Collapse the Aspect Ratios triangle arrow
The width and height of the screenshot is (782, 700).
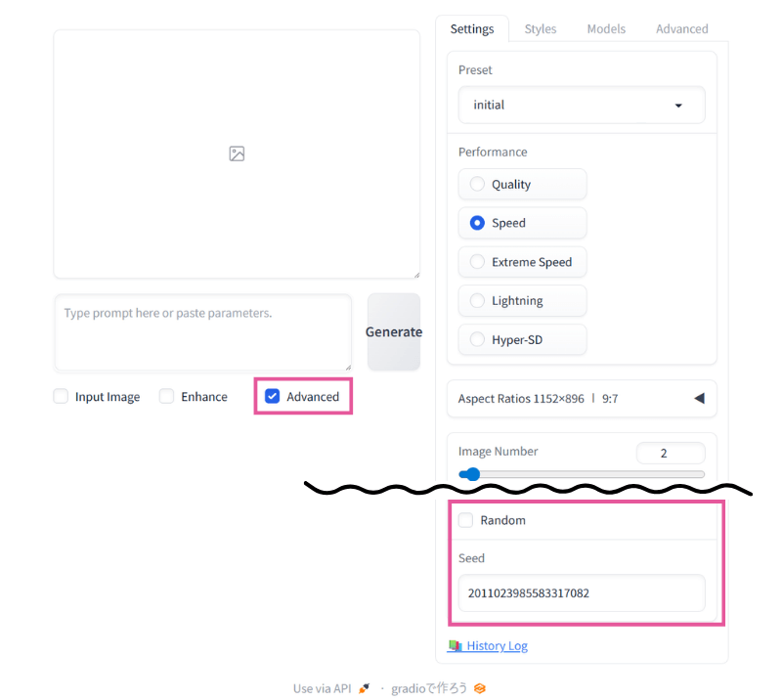coord(699,399)
